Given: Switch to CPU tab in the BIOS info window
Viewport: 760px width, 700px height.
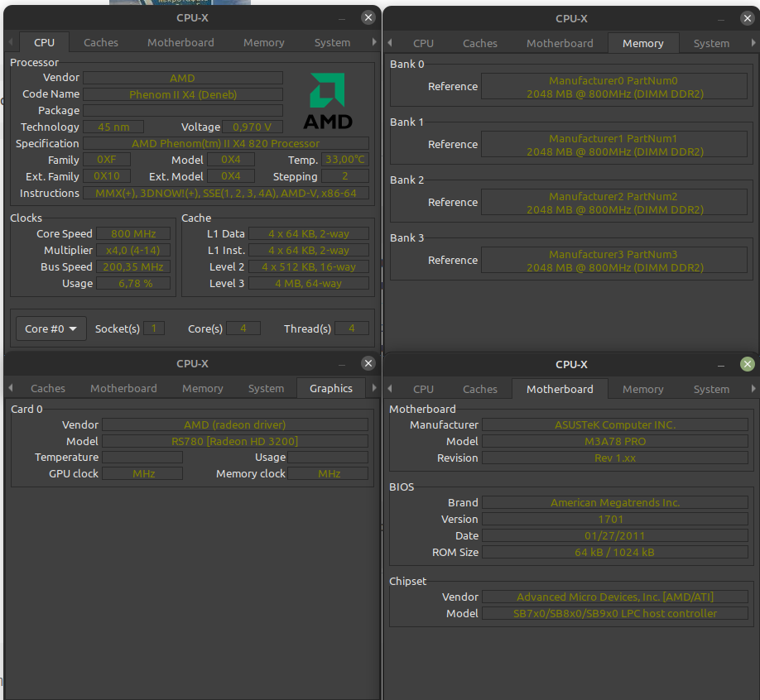Looking at the screenshot, I should pos(423,390).
